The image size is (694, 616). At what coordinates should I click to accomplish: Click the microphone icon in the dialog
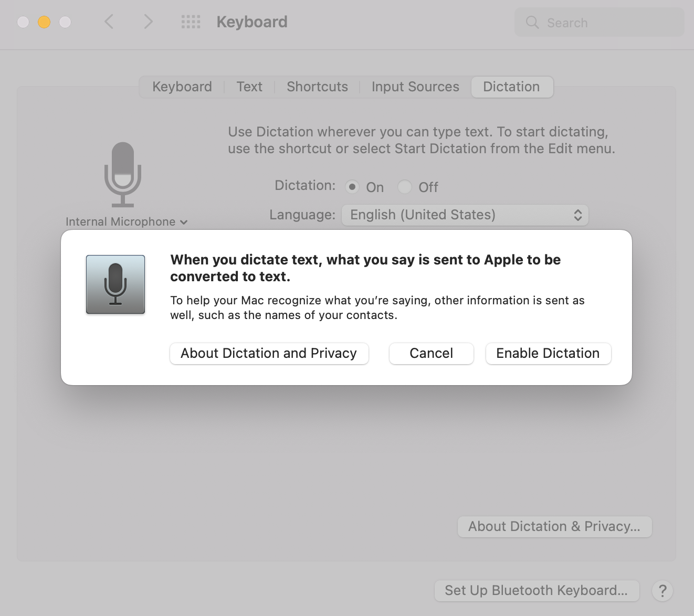(115, 284)
